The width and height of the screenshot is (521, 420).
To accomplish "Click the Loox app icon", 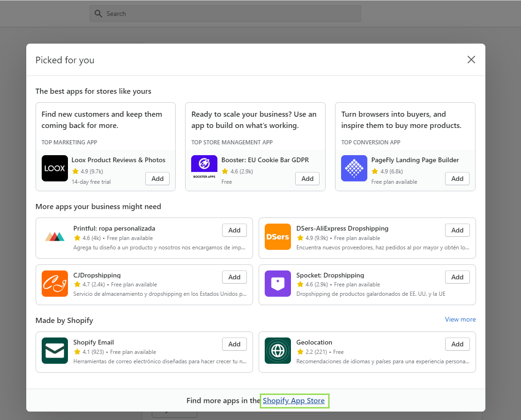I will [55, 168].
